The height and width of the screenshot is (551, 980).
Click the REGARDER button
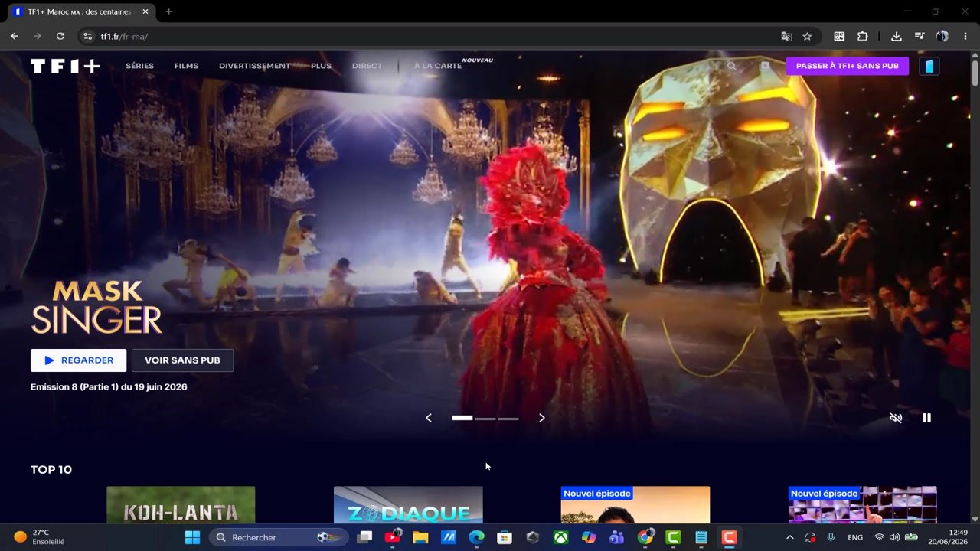click(78, 360)
